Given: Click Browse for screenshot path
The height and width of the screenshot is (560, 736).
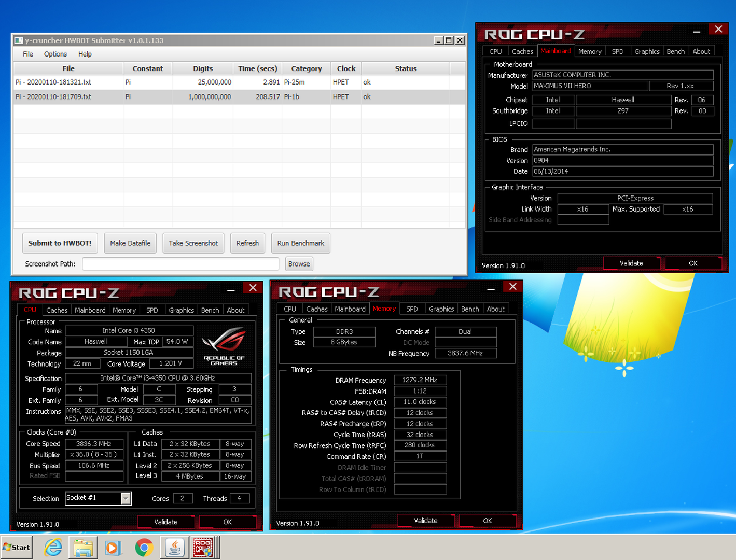Looking at the screenshot, I should (299, 264).
